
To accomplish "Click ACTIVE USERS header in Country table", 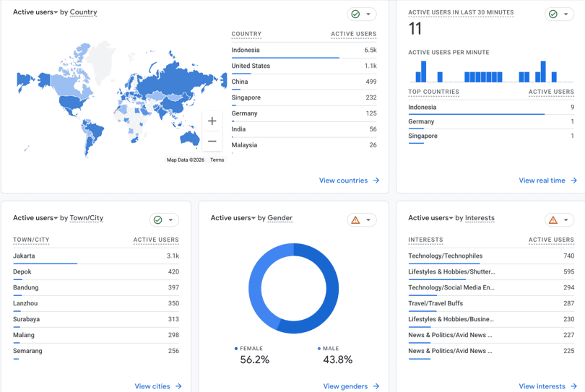I will pyautogui.click(x=353, y=34).
